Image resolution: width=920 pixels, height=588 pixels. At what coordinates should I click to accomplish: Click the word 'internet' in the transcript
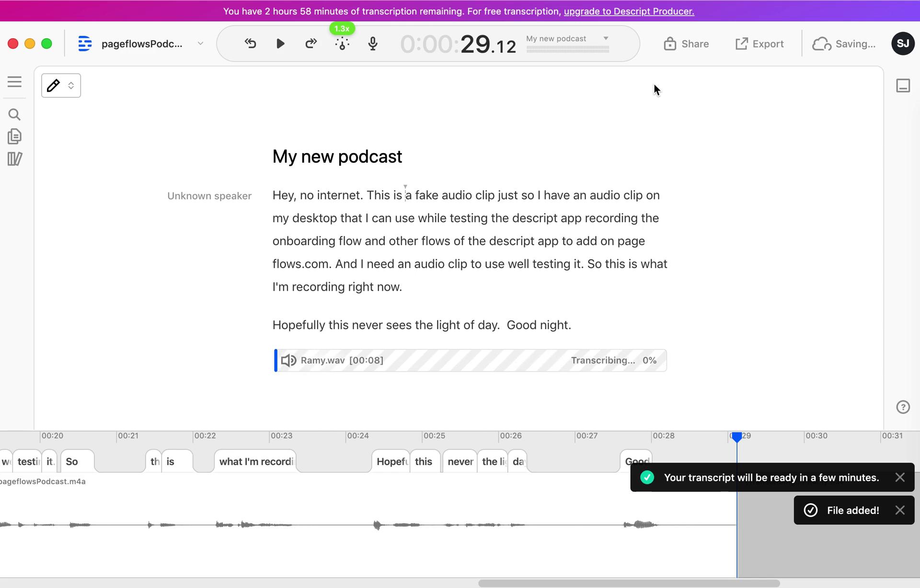click(338, 195)
